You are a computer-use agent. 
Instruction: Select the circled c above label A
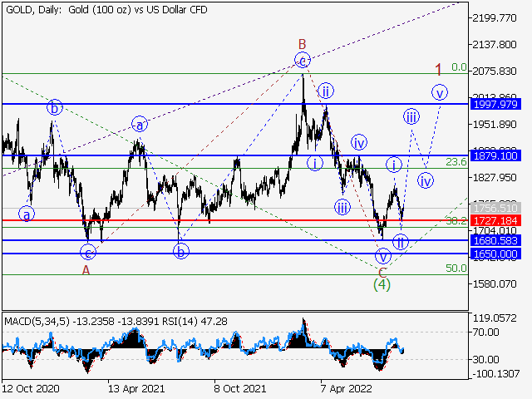[88, 253]
